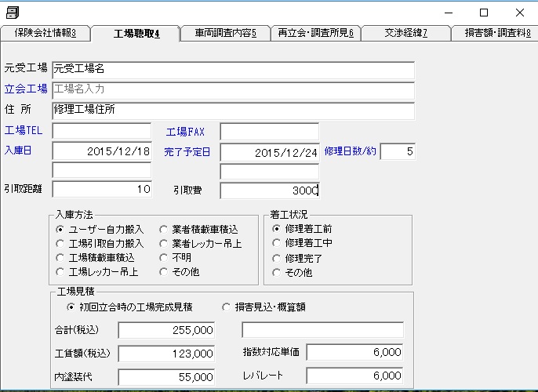Open the 車両調査内容 tab
This screenshot has width=538, height=392.
click(224, 33)
